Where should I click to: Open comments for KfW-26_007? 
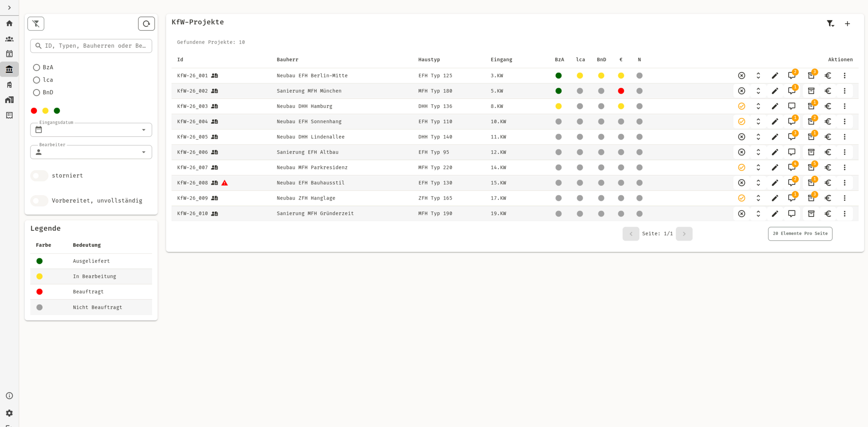pyautogui.click(x=792, y=168)
